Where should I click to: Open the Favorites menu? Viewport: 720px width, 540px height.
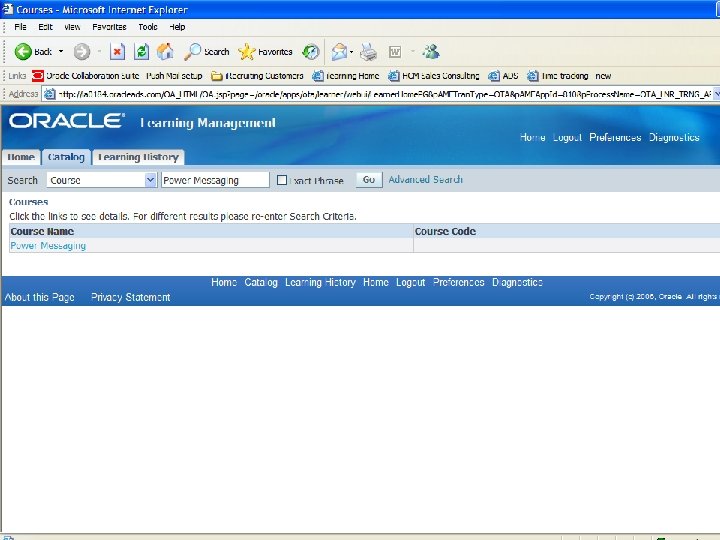109,27
